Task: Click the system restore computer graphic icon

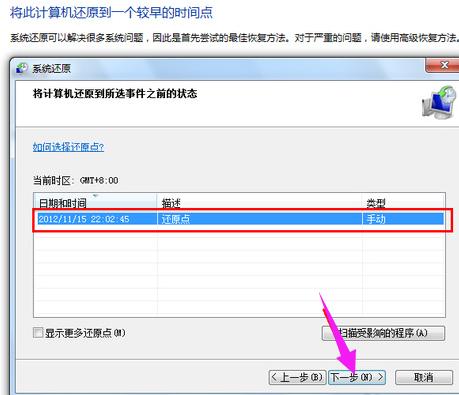Action: point(438,103)
